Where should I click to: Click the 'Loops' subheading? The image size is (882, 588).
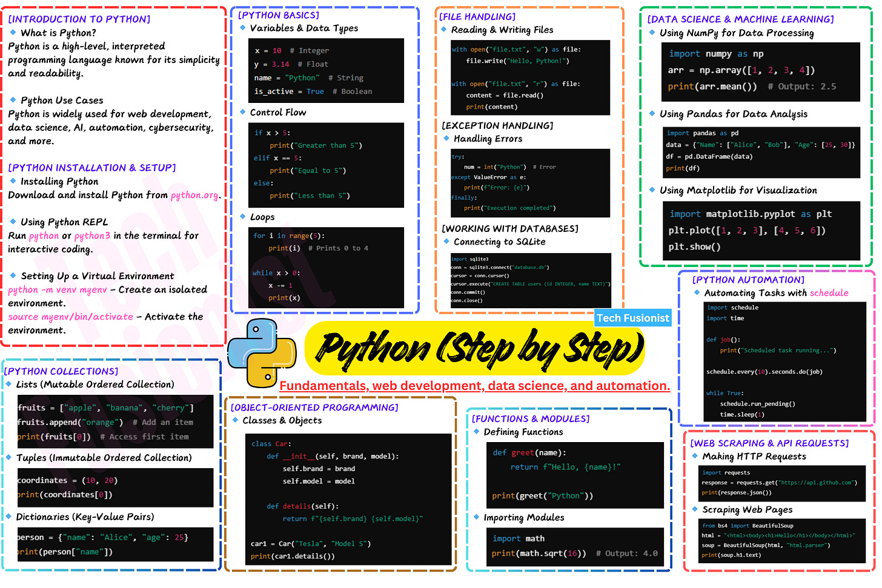coord(262,217)
